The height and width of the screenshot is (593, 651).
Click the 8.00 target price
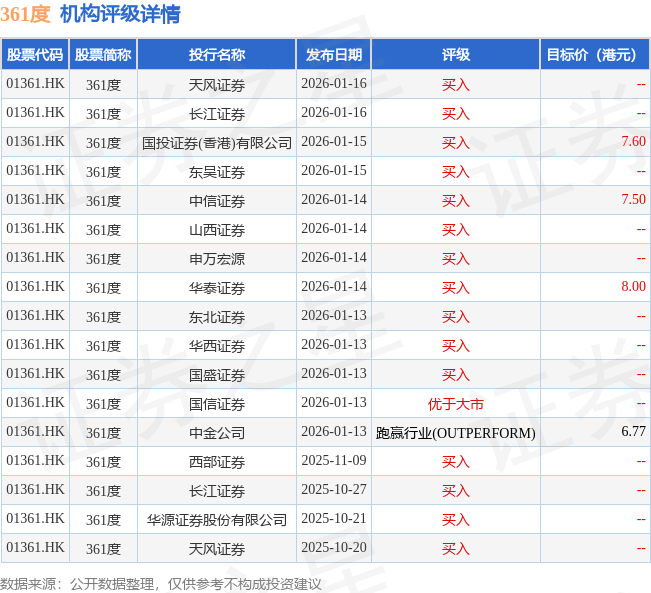[633, 286]
